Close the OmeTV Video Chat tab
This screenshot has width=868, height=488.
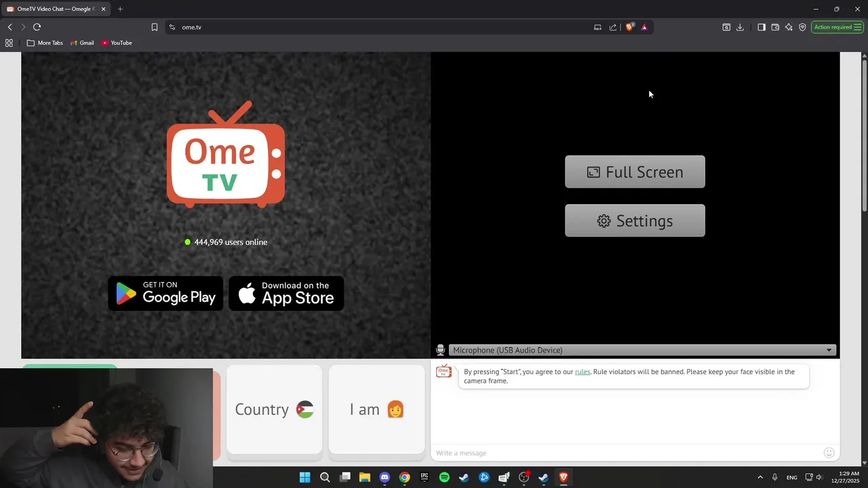[104, 9]
